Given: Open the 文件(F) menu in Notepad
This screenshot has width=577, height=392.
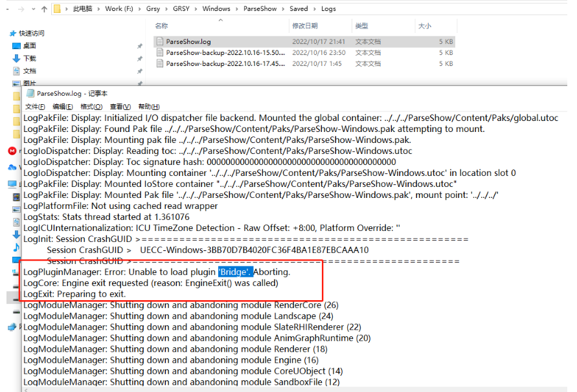Looking at the screenshot, I should (35, 107).
